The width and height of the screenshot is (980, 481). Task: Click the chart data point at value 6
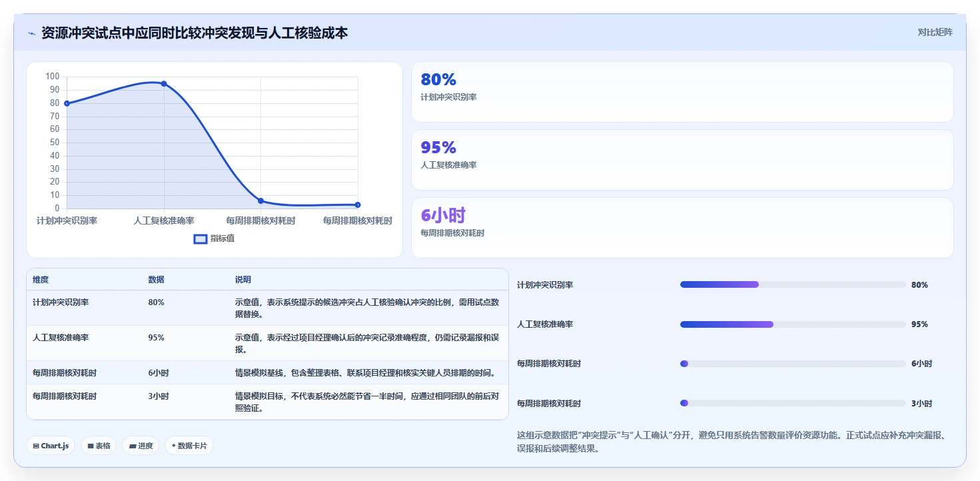click(x=260, y=201)
